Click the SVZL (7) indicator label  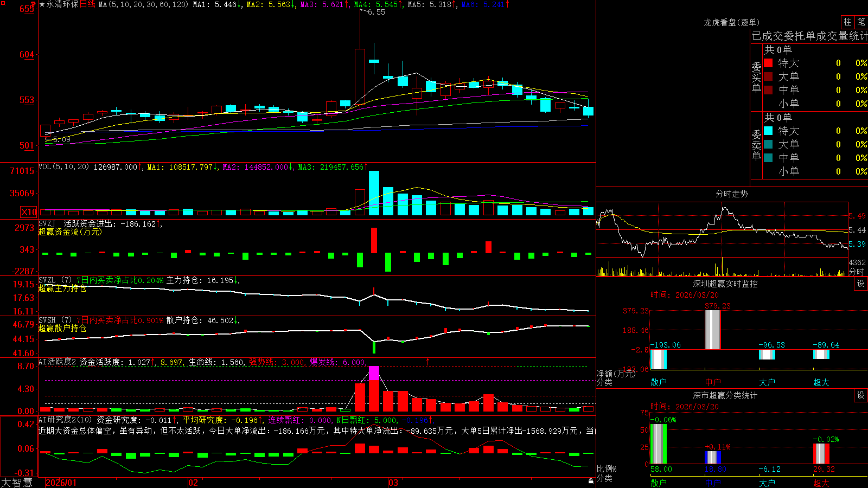click(x=55, y=280)
